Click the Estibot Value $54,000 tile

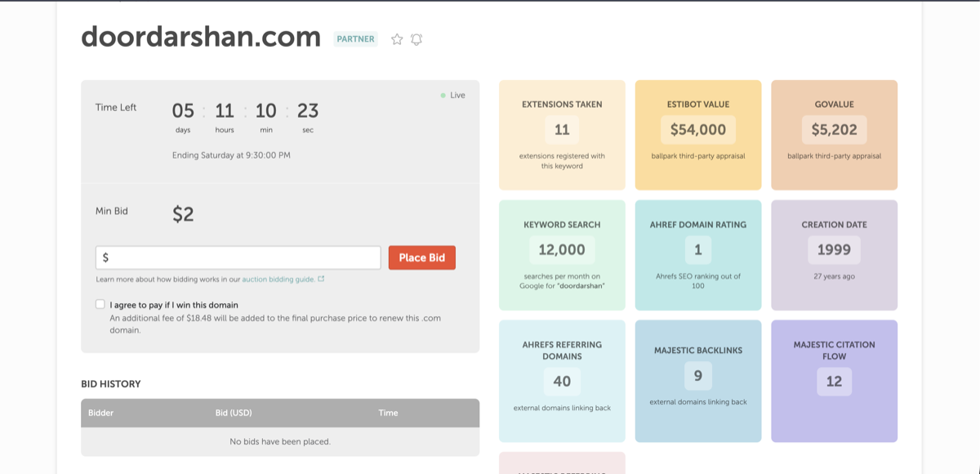[x=697, y=135]
